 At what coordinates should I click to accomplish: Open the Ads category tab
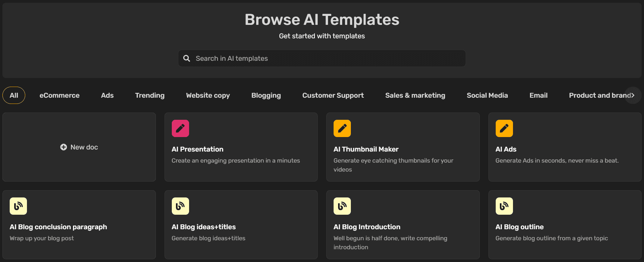(x=107, y=95)
